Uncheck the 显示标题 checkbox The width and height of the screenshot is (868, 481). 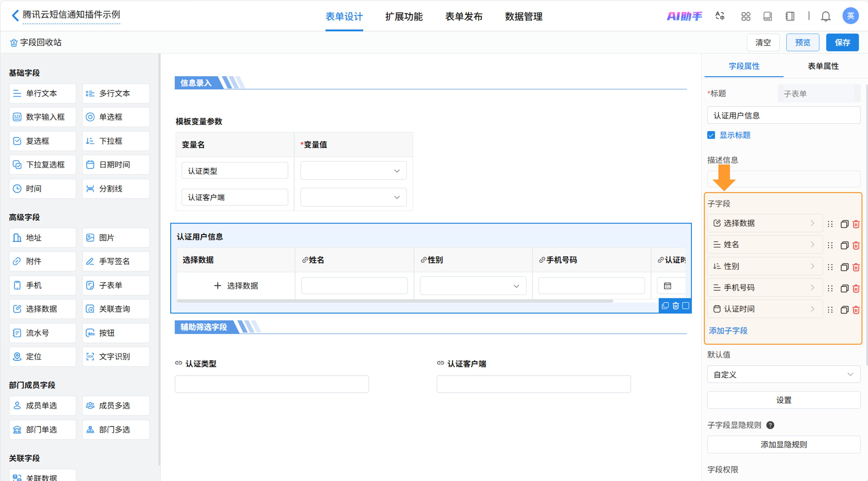711,135
